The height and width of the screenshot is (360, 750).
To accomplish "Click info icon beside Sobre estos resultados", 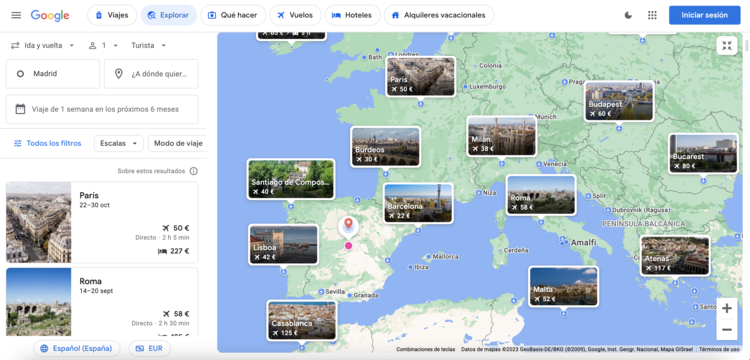I will 193,171.
